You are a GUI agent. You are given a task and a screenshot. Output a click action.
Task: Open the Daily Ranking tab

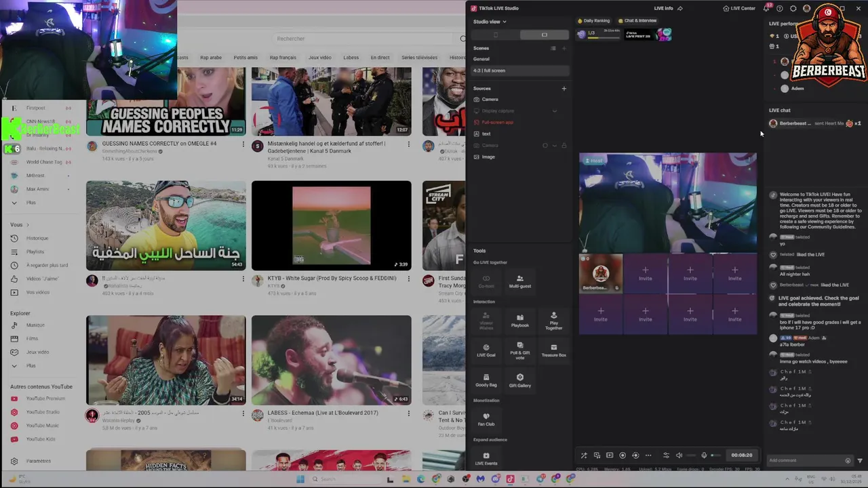[x=593, y=20]
